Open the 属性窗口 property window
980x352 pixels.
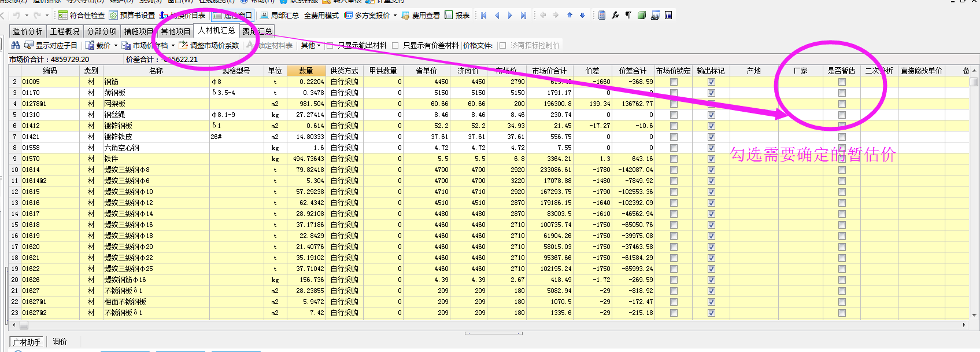tap(233, 15)
